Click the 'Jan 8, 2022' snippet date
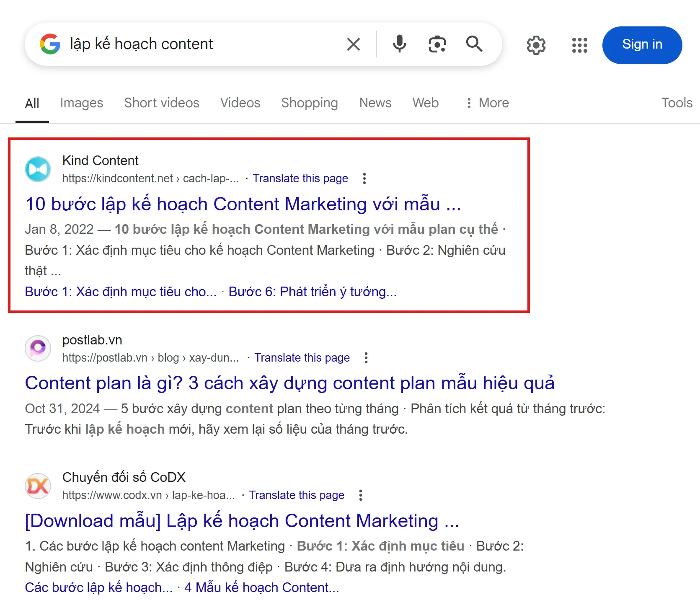700x600 pixels. pyautogui.click(x=59, y=229)
